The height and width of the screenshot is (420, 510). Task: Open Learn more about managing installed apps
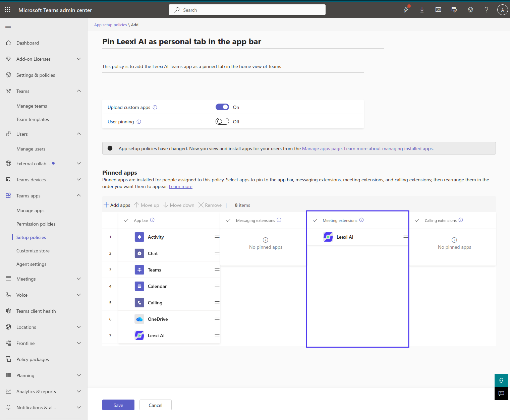(389, 148)
